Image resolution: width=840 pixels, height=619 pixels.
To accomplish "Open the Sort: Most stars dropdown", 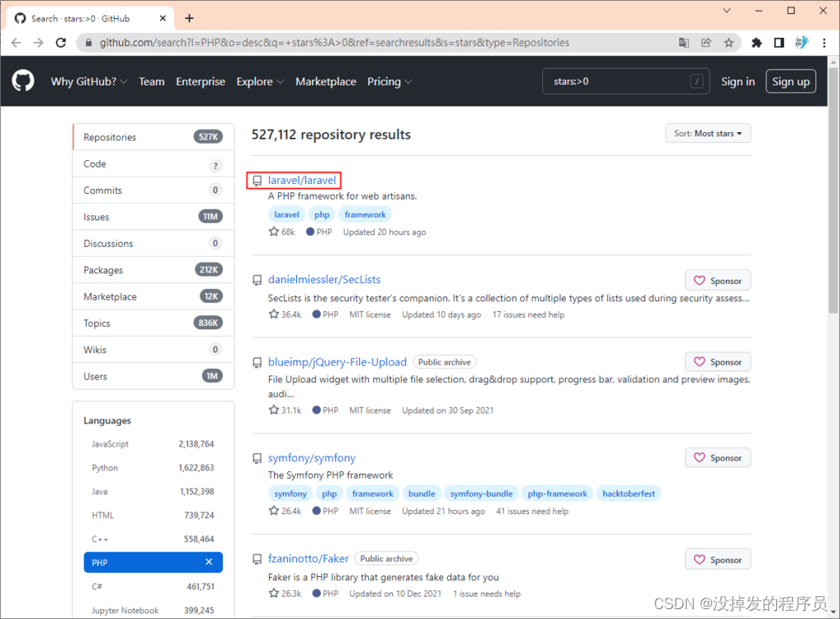I will (x=707, y=132).
